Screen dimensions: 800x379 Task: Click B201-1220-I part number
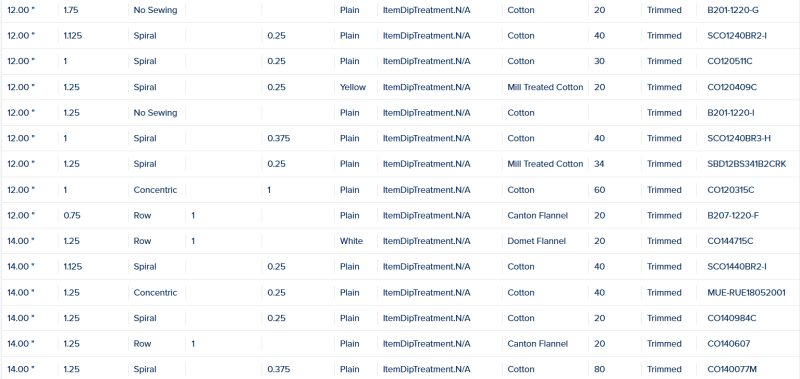(731, 113)
